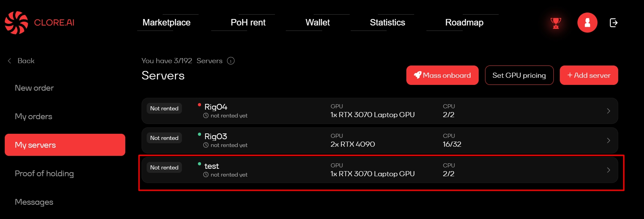
Task: Select My orders in sidebar
Action: tap(34, 116)
